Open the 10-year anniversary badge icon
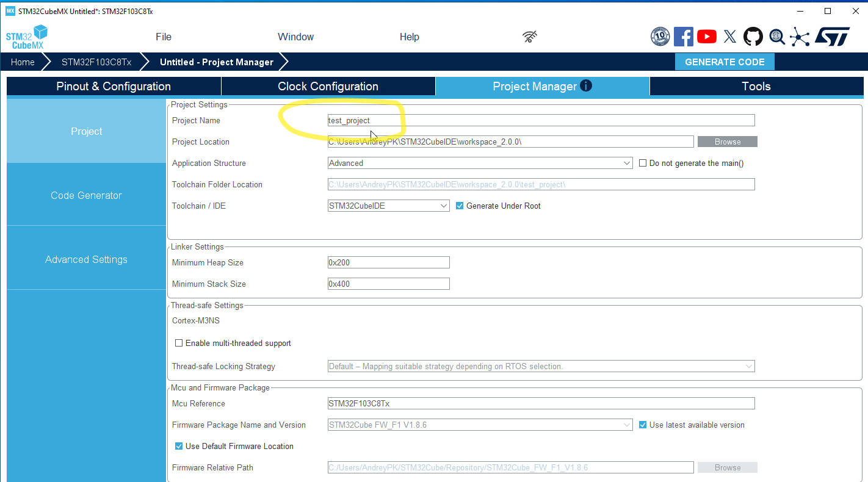 click(660, 37)
